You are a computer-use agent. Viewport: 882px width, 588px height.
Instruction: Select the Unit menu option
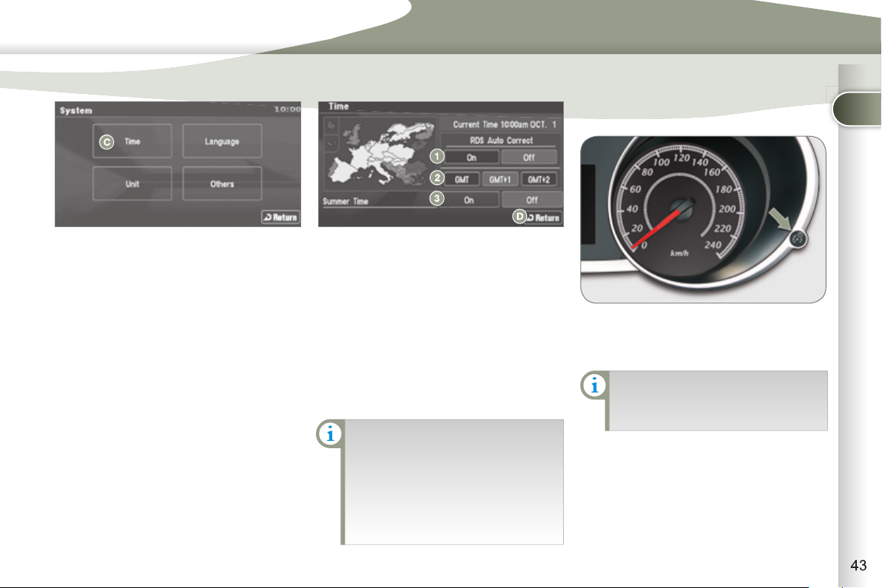click(132, 183)
